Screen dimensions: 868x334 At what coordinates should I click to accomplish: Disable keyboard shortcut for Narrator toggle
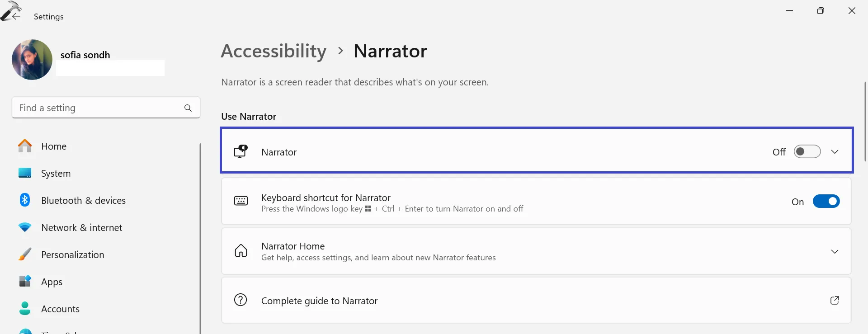(x=826, y=202)
